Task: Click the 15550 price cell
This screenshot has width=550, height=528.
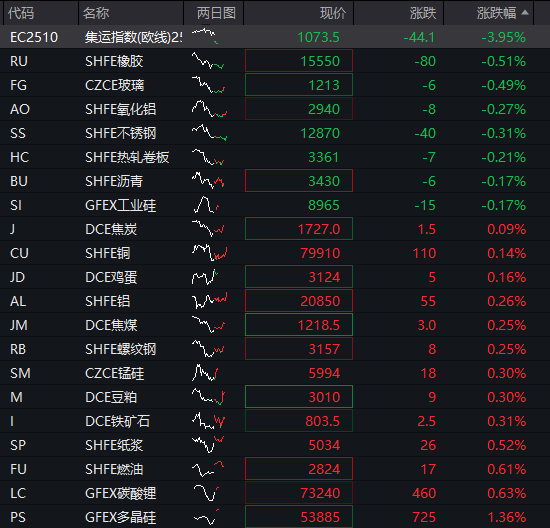Action: pos(299,61)
